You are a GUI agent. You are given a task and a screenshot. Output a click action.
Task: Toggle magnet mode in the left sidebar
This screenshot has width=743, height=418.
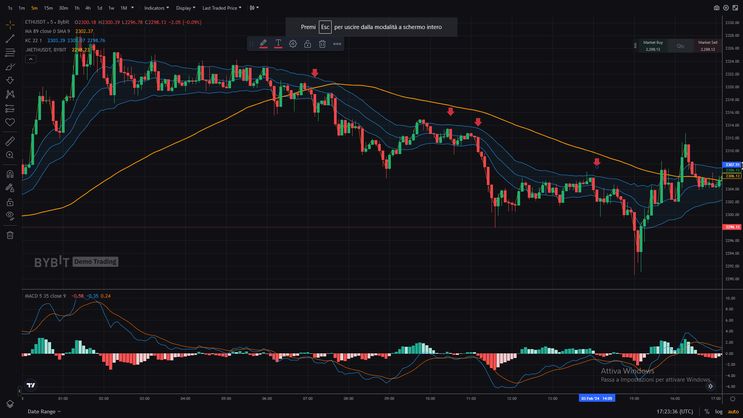(x=10, y=174)
